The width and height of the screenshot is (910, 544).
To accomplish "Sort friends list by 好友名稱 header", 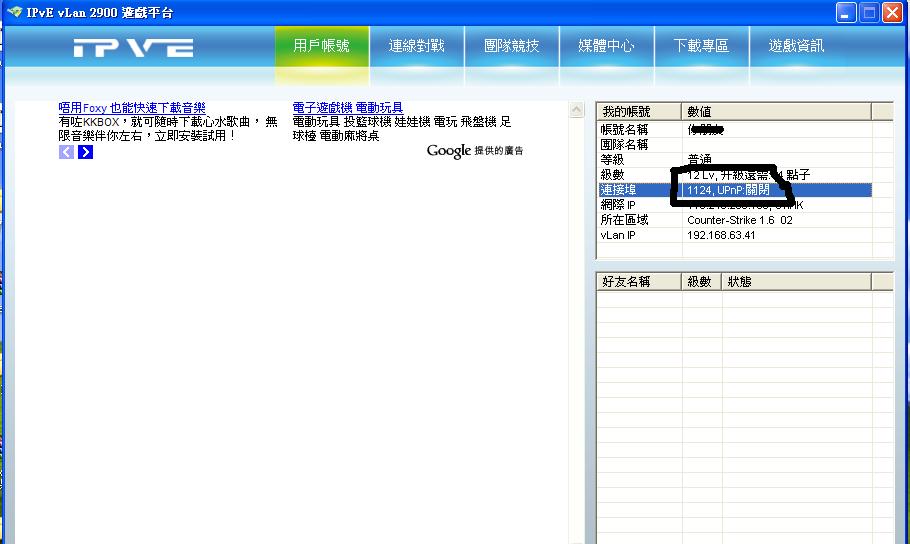I will point(638,282).
